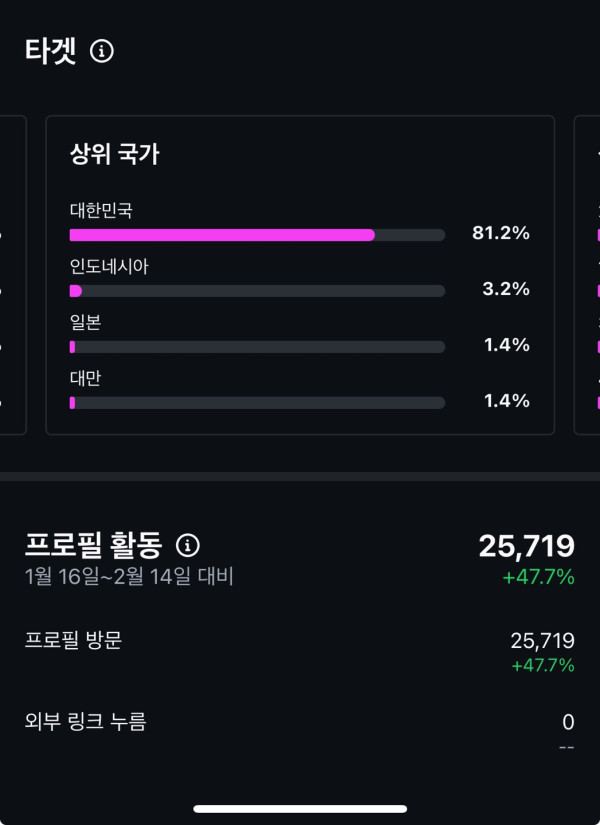
Task: Tap the 3.2% value for 인도네시아
Action: pos(506,290)
